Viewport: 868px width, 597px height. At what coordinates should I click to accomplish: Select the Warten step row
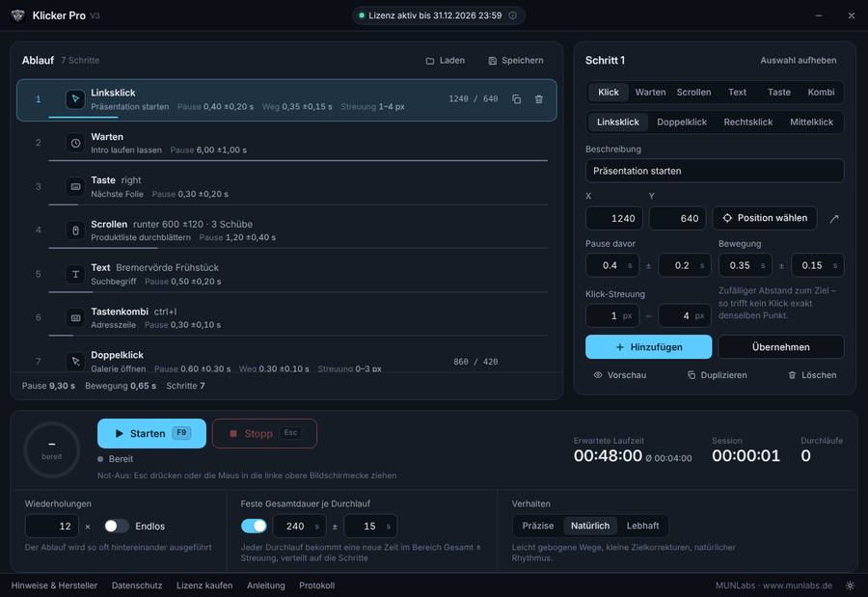286,143
